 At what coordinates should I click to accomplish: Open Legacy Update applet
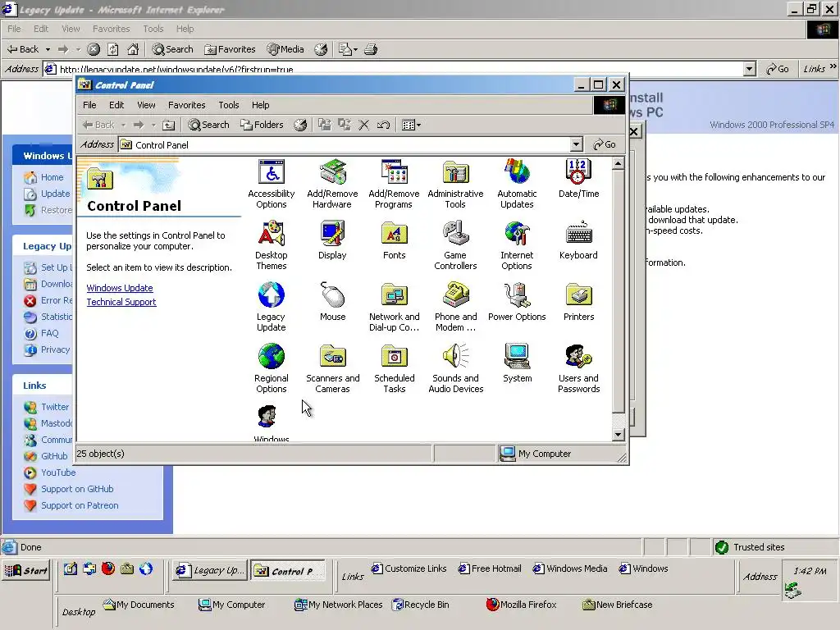pyautogui.click(x=271, y=307)
